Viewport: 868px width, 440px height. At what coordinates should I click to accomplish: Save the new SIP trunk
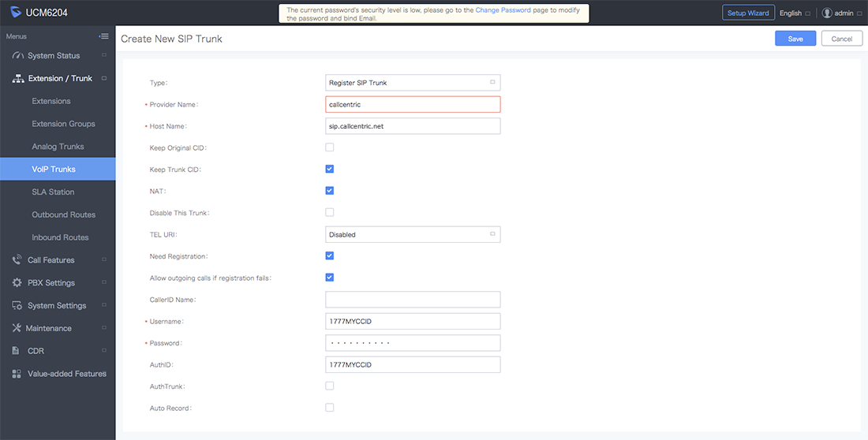tap(795, 39)
